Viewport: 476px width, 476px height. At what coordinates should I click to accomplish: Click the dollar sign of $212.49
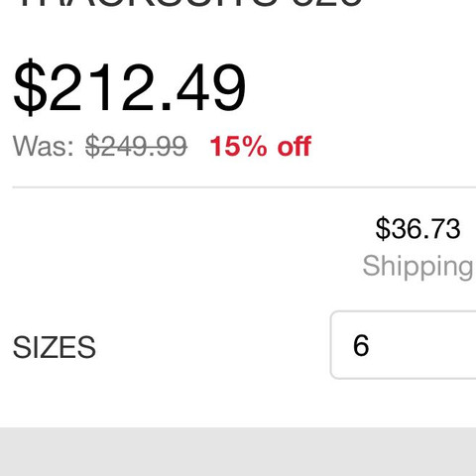[29, 87]
